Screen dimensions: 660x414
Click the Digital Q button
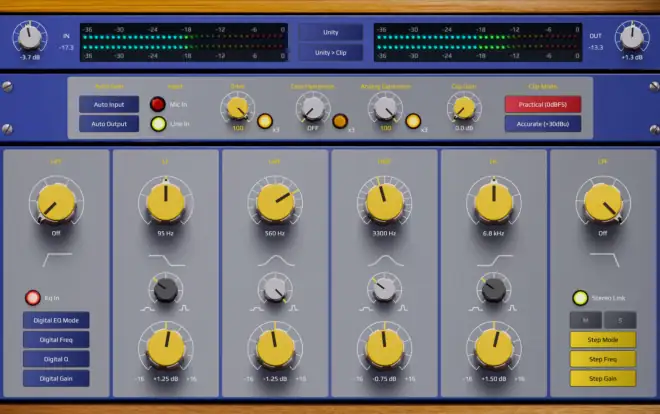coord(56,359)
